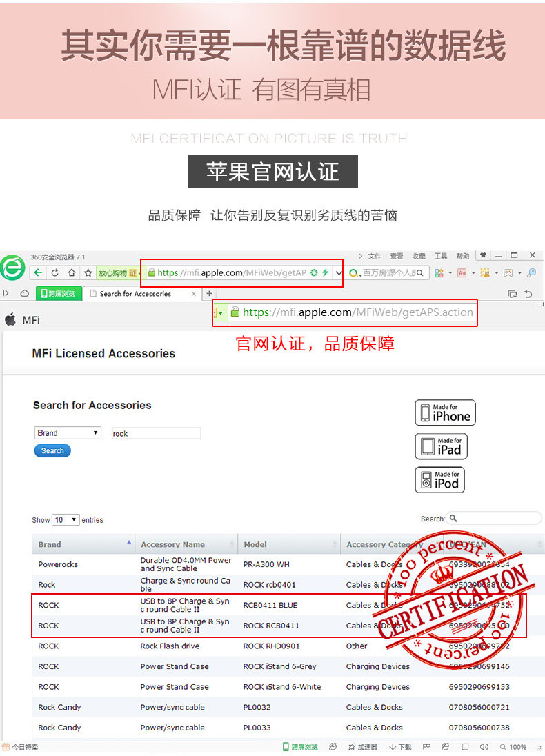Click the speaker mute icon in status bar

tap(484, 747)
